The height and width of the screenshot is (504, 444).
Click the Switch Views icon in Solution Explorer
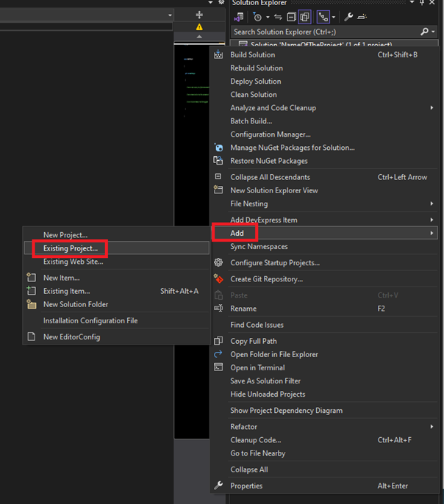240,17
